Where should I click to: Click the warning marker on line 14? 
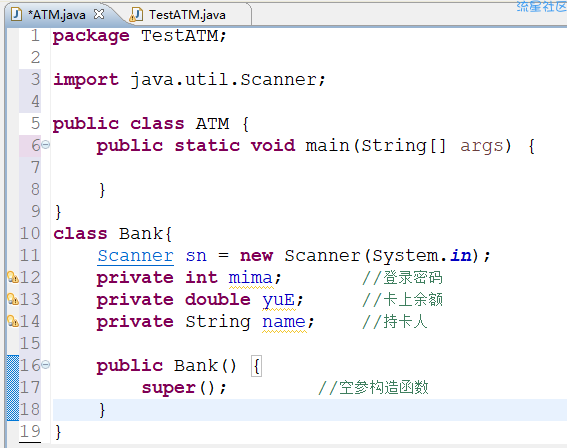coord(13,321)
